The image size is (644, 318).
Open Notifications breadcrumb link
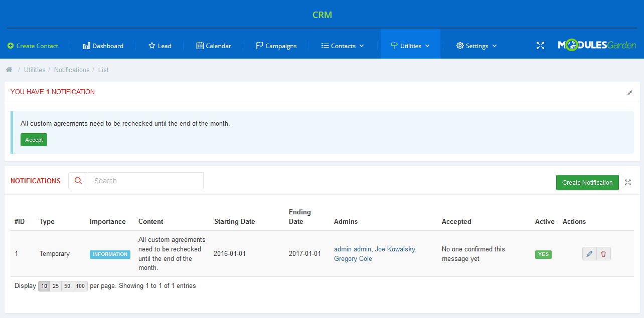(x=72, y=70)
